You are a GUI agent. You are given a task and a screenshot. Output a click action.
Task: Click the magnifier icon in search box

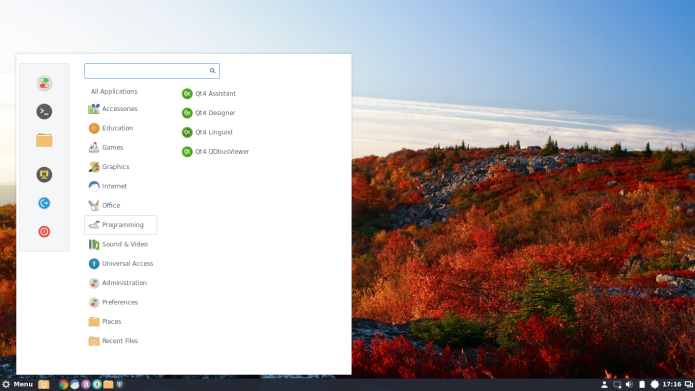coord(212,70)
